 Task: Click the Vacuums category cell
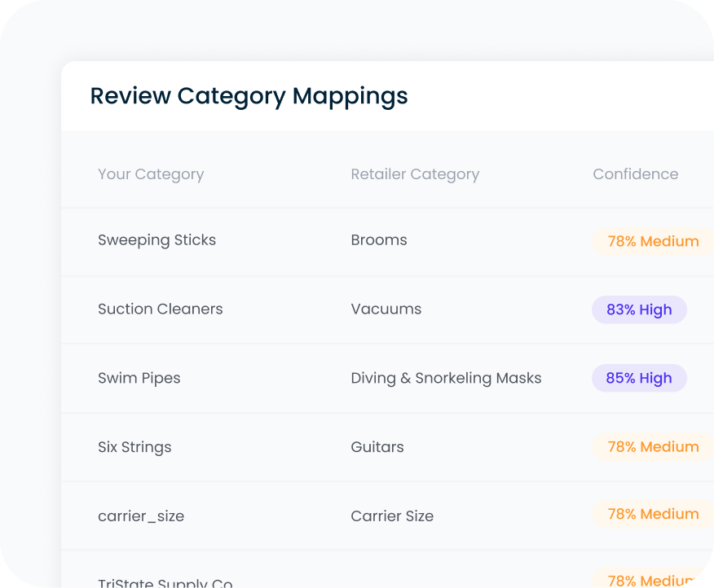[x=386, y=309]
